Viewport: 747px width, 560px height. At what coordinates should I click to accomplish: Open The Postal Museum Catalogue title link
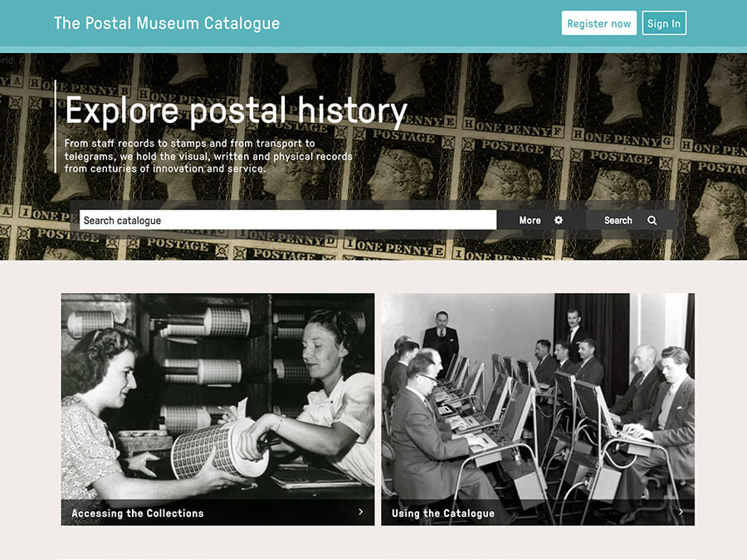pyautogui.click(x=167, y=23)
